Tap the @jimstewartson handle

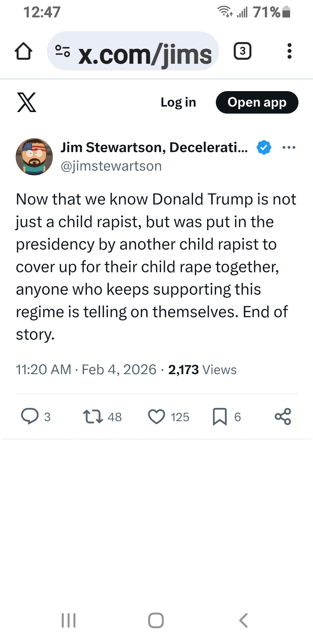click(111, 166)
